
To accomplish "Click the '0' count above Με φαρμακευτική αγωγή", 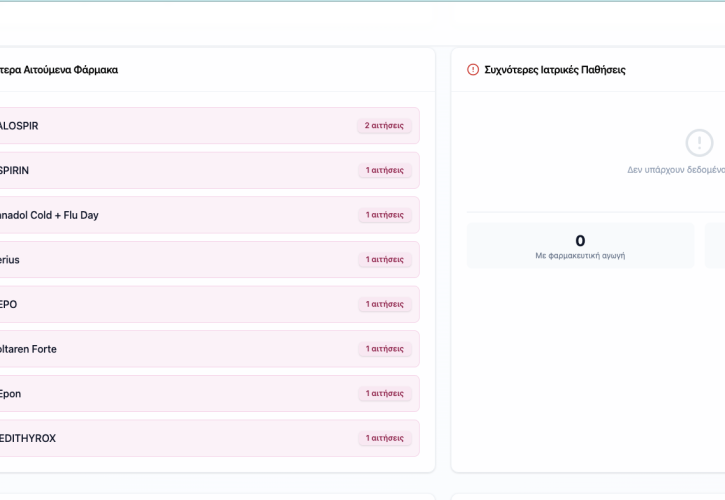I will click(x=580, y=241).
